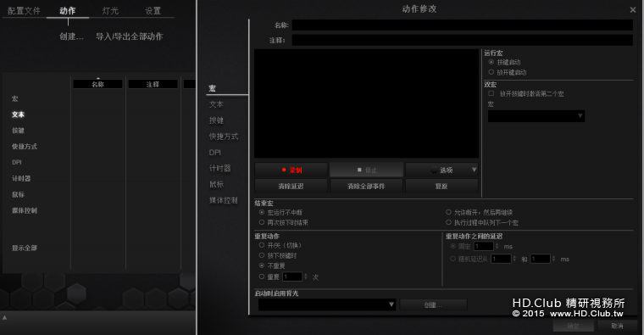
Task: Open 快捷方式 tab in 动作修改 dialog
Action: [224, 137]
